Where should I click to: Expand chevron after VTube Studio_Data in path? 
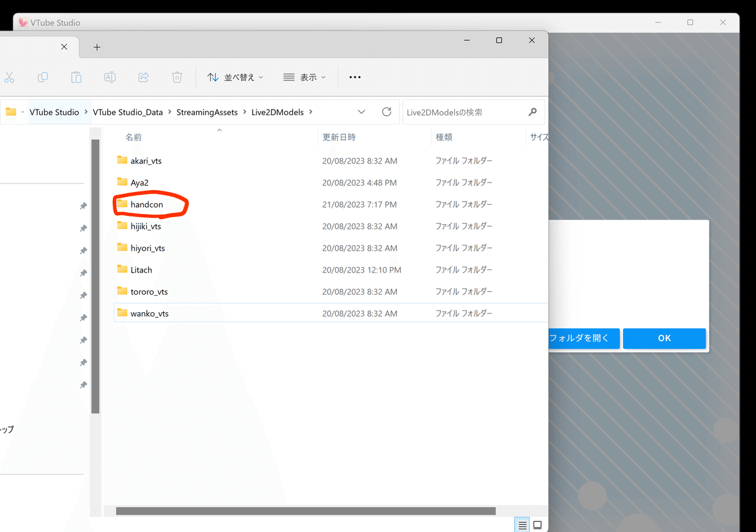pos(170,112)
